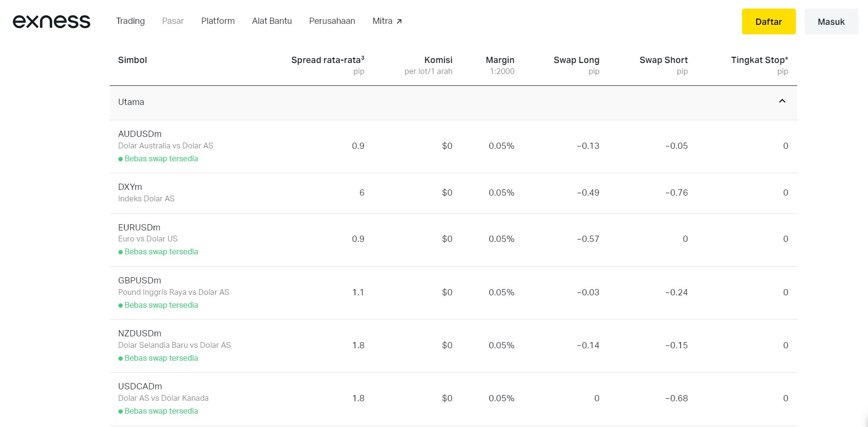Screen dimensions: 868x427
Task: Click the GBPUSDm swap short value −0.24
Action: click(677, 292)
